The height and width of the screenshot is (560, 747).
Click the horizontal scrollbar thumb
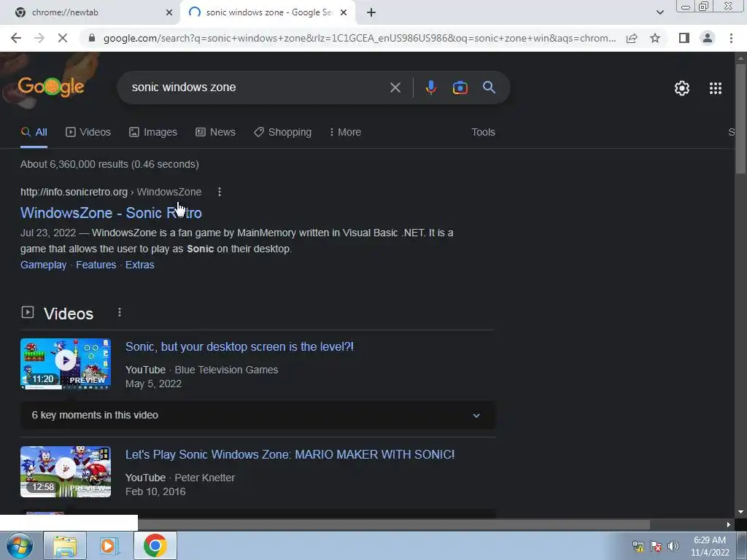pyautogui.click(x=393, y=524)
